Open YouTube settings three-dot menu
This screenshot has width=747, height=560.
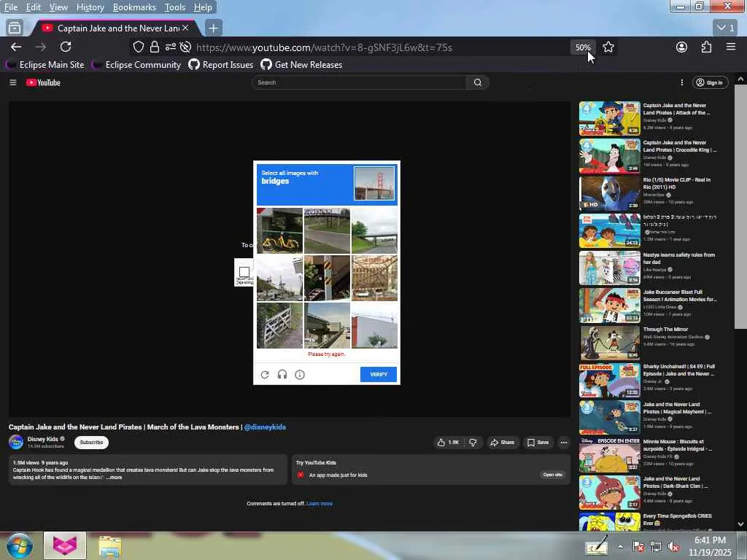[682, 82]
